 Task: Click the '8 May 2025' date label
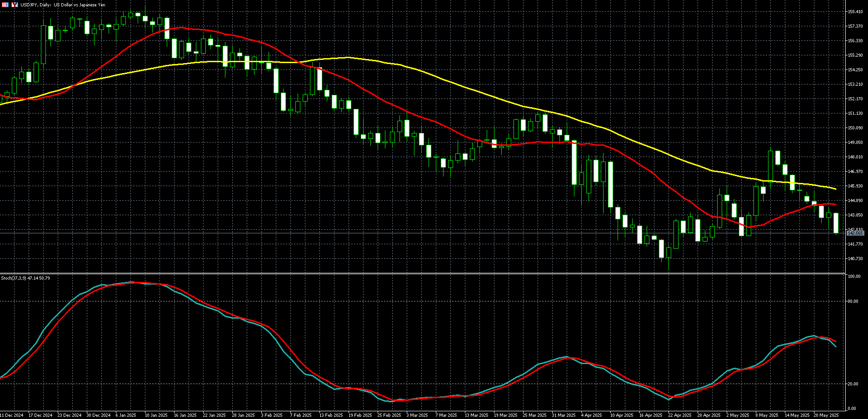coord(767,415)
